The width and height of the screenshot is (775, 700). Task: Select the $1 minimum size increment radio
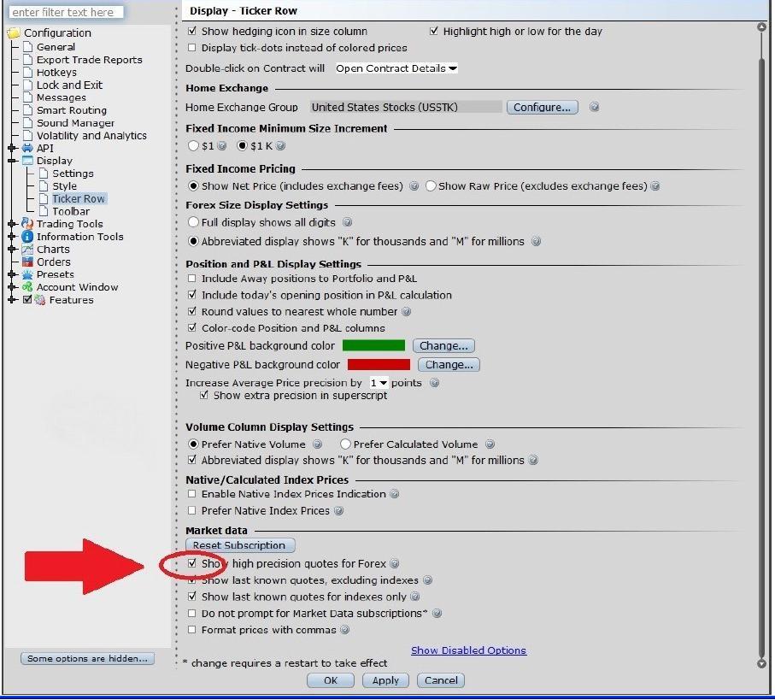[x=193, y=146]
